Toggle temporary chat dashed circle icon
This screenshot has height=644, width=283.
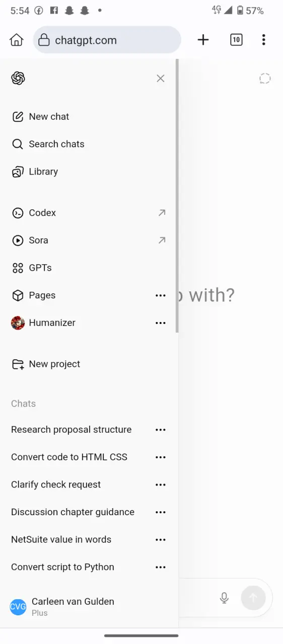[265, 78]
